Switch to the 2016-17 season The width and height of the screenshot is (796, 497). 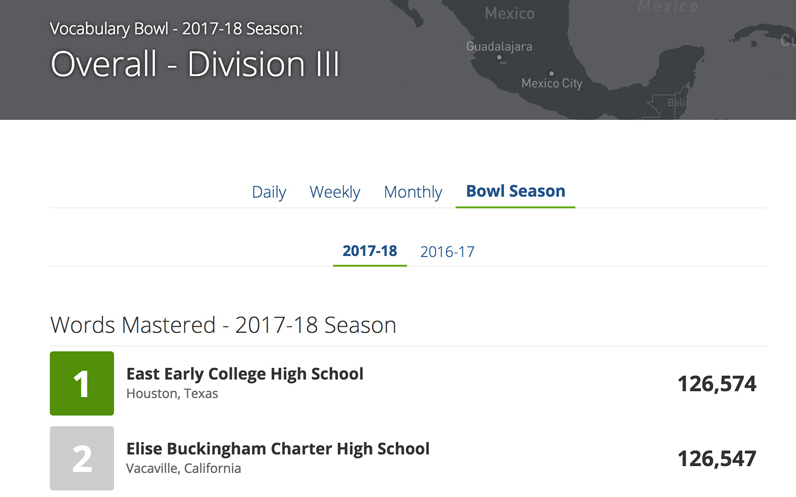click(x=447, y=252)
